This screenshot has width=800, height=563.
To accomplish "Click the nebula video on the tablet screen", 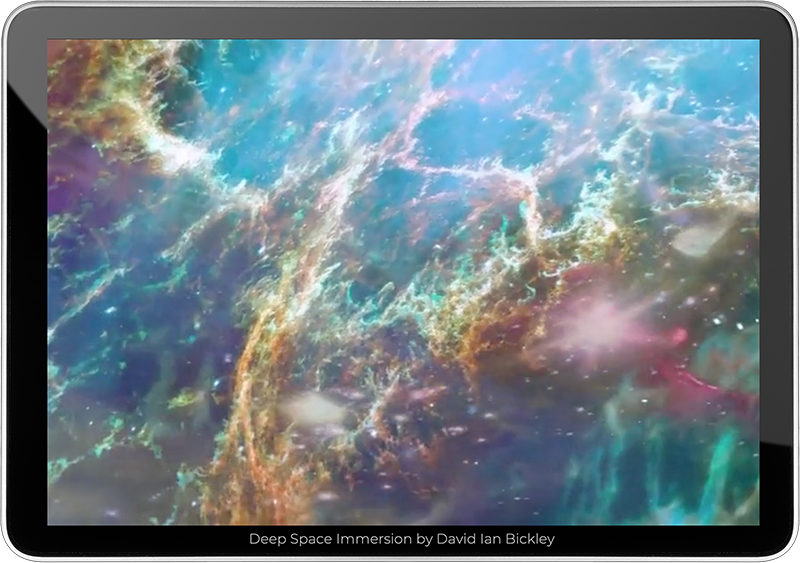I will [403, 282].
